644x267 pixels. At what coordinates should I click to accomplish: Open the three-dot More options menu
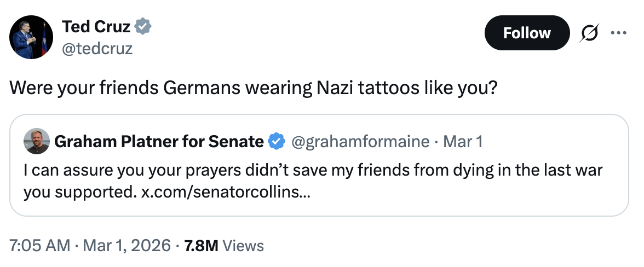(618, 33)
